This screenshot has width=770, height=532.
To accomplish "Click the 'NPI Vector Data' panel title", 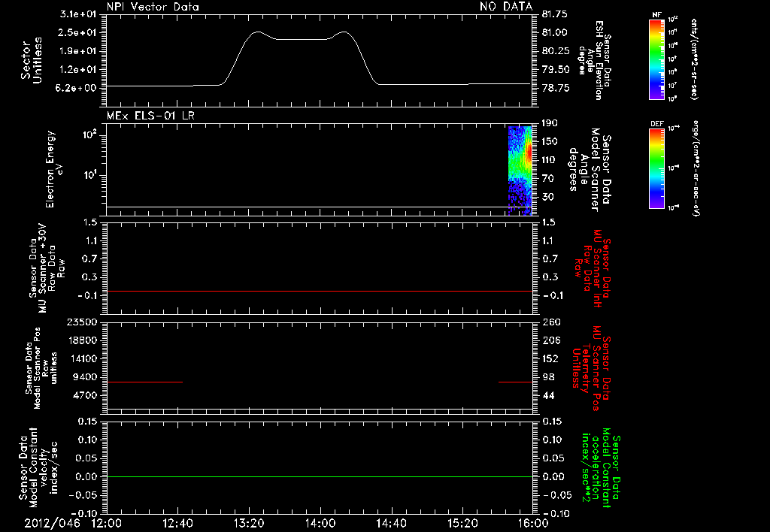I will coord(153,7).
